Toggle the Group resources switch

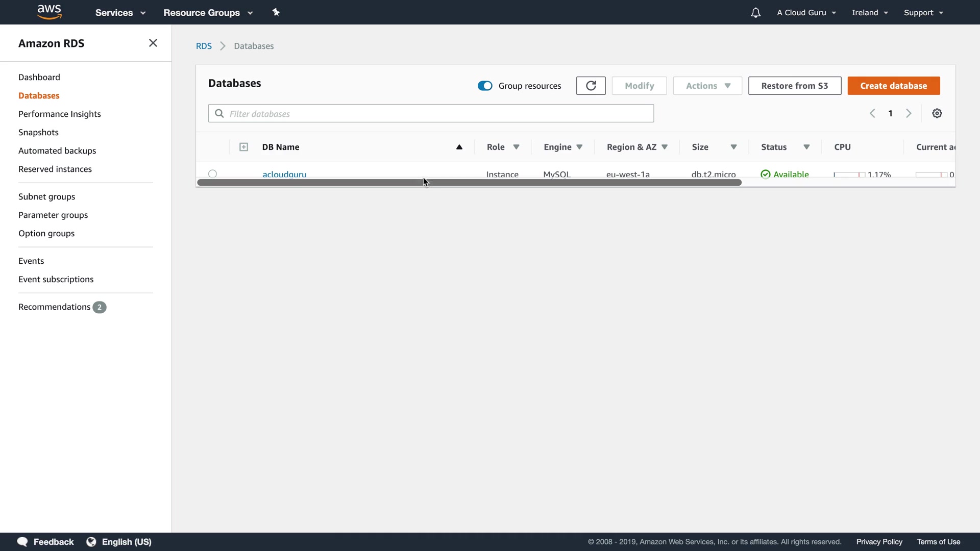click(484, 86)
